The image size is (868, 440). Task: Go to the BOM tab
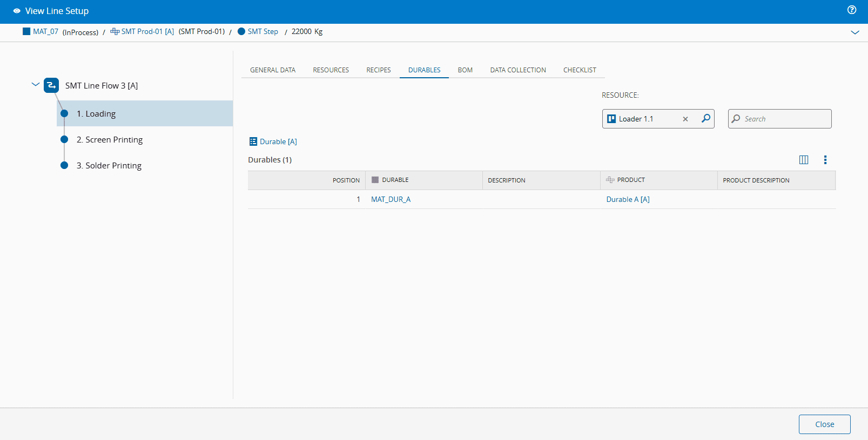(465, 70)
